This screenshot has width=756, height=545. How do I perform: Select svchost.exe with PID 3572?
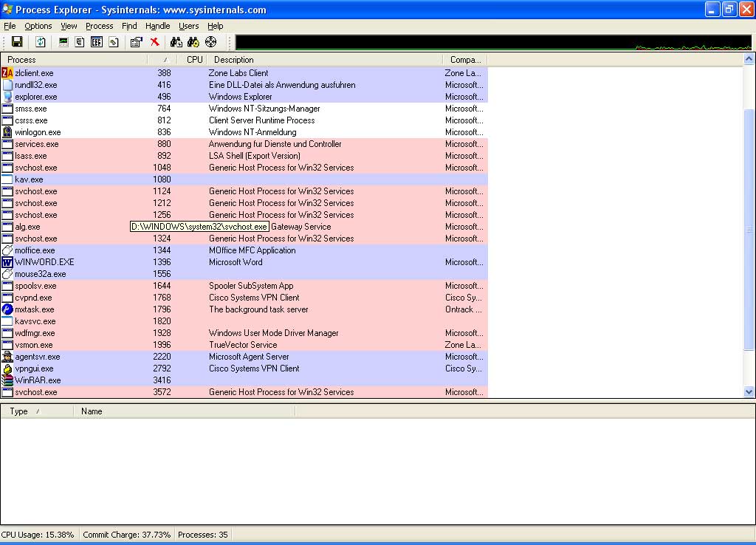coord(244,392)
